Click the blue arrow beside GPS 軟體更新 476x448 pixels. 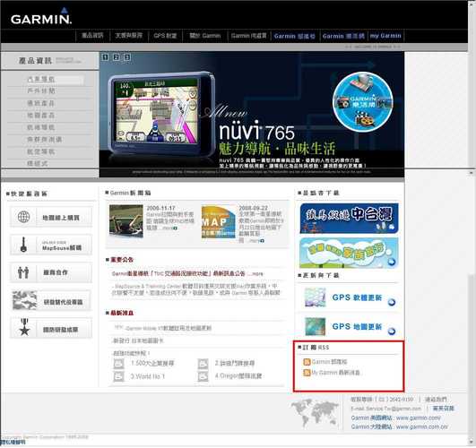392,302
